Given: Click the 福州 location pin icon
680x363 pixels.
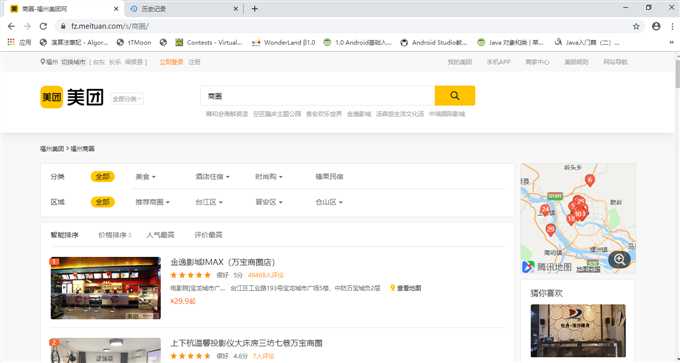Looking at the screenshot, I should coord(42,62).
